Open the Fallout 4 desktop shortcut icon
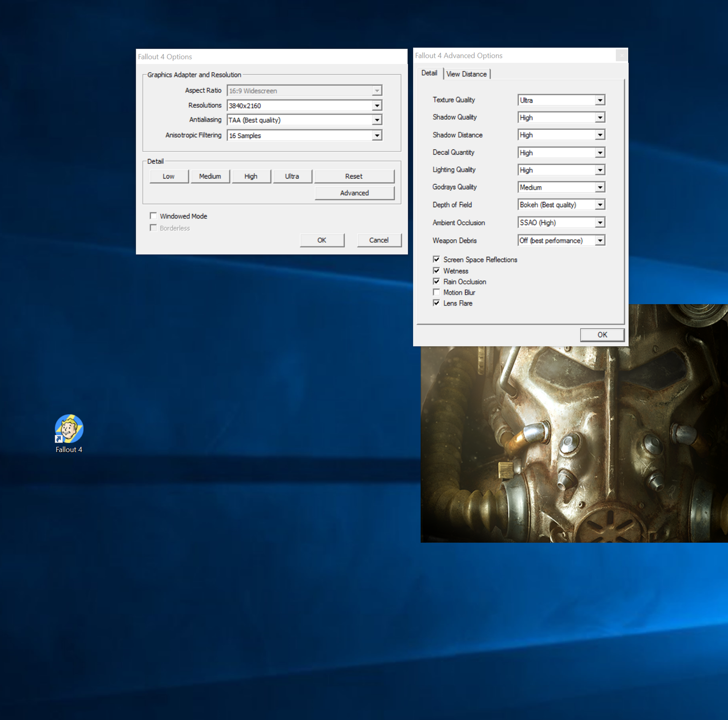 (x=69, y=429)
